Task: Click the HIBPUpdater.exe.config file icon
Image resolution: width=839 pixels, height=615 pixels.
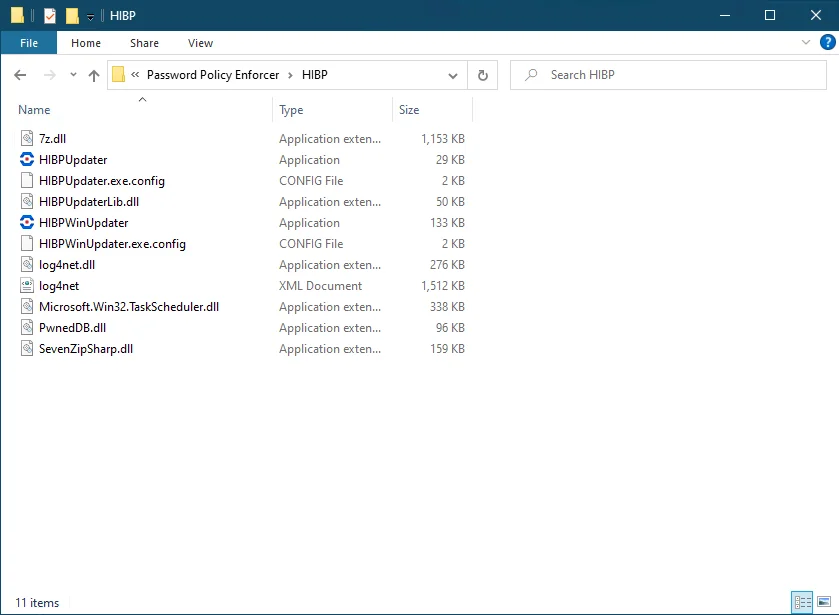Action: (27, 180)
